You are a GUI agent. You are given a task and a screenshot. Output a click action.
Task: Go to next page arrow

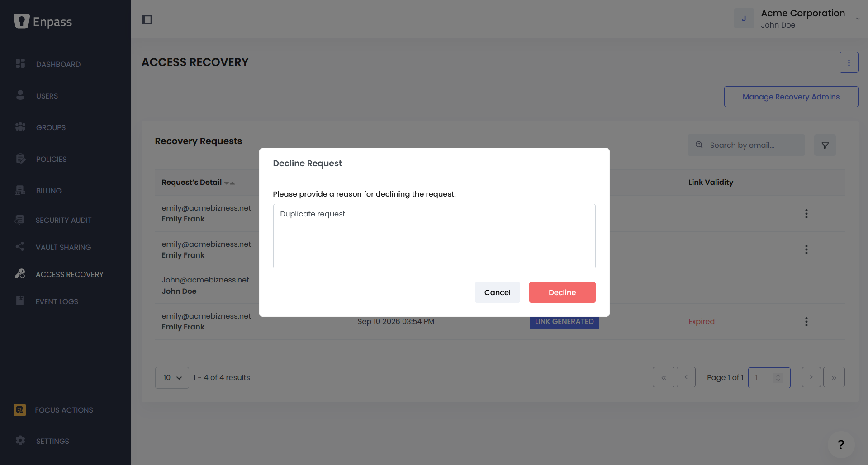coord(811,377)
